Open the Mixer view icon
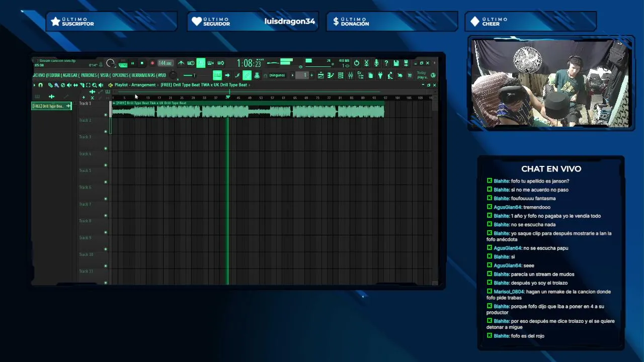This screenshot has height=362, width=644. (x=350, y=75)
